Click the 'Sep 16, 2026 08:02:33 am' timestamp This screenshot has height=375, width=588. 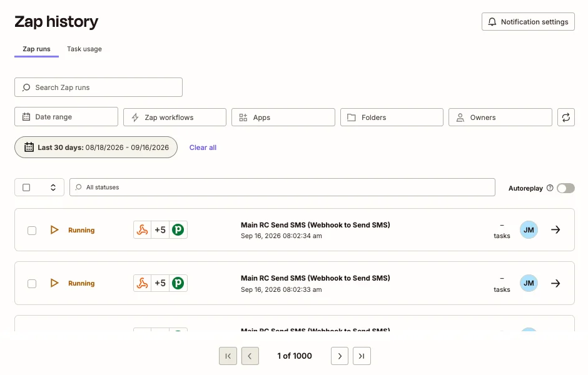click(281, 289)
